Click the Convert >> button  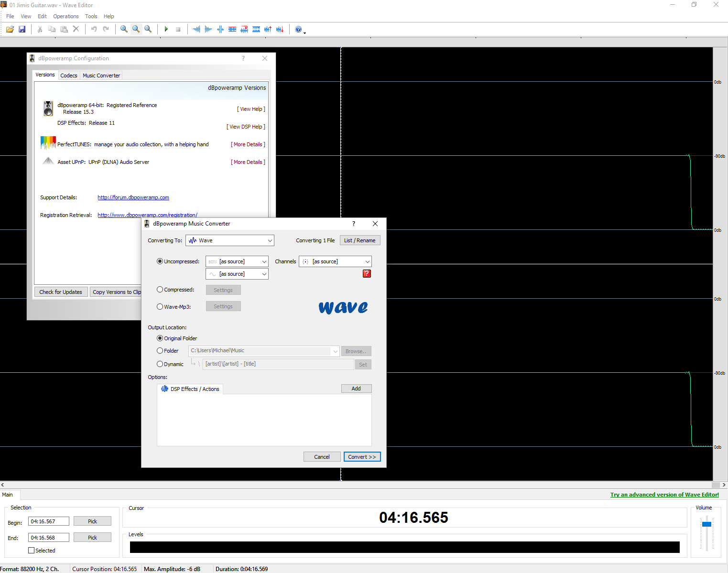click(x=362, y=457)
